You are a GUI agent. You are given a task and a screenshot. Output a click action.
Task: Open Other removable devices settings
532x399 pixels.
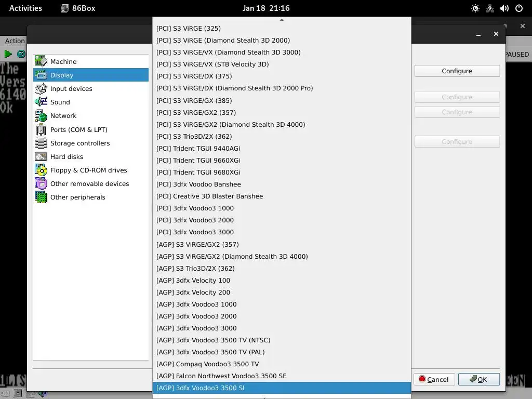click(91, 184)
